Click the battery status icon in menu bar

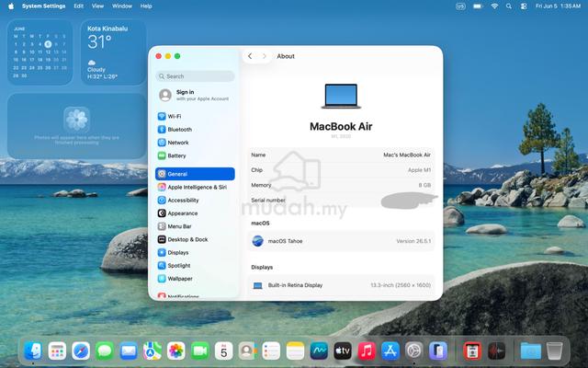coord(478,6)
